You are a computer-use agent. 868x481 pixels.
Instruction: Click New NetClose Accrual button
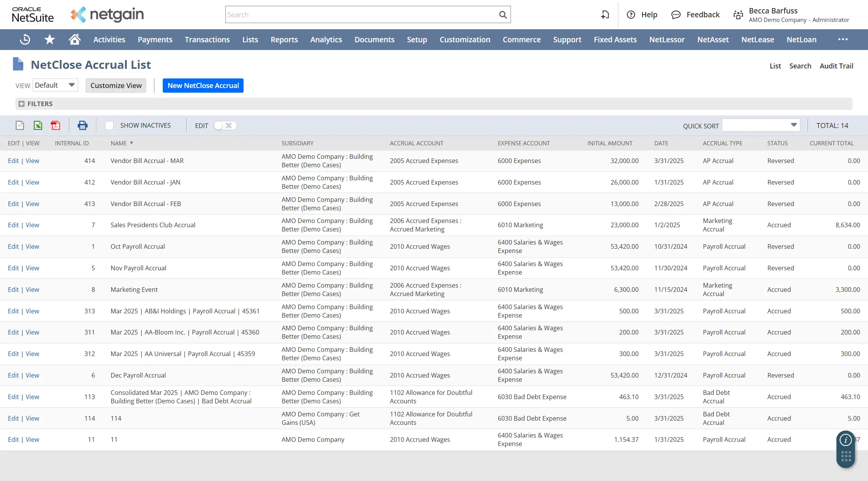[203, 85]
